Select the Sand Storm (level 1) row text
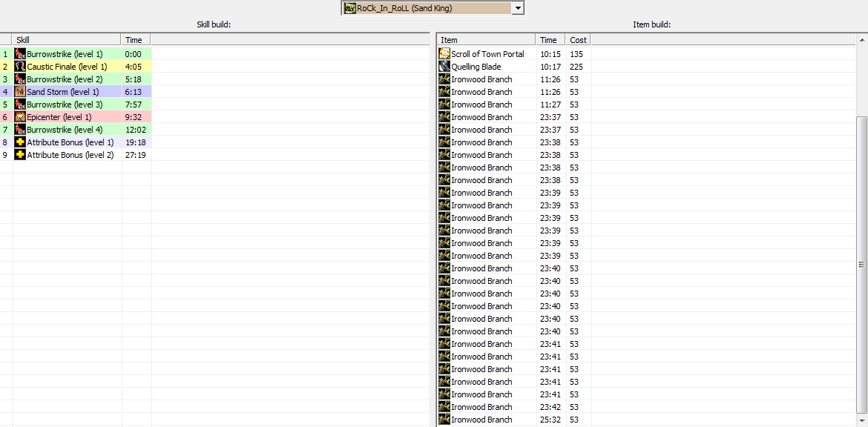This screenshot has height=427, width=868. (63, 92)
